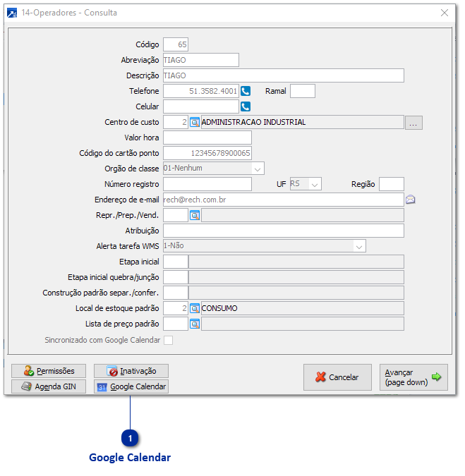Image resolution: width=465 pixels, height=476 pixels.
Task: Click the Abreviação field
Action: click(x=201, y=60)
